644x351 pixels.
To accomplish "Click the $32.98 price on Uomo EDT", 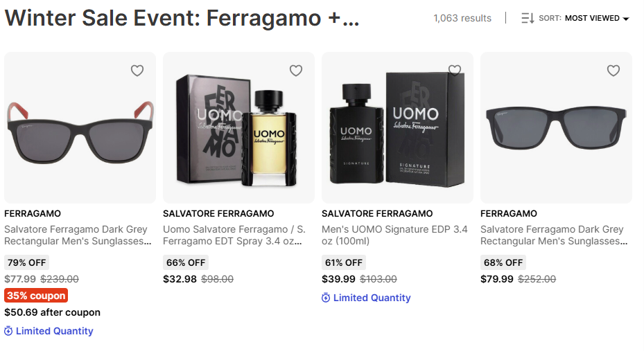I will [x=180, y=280].
